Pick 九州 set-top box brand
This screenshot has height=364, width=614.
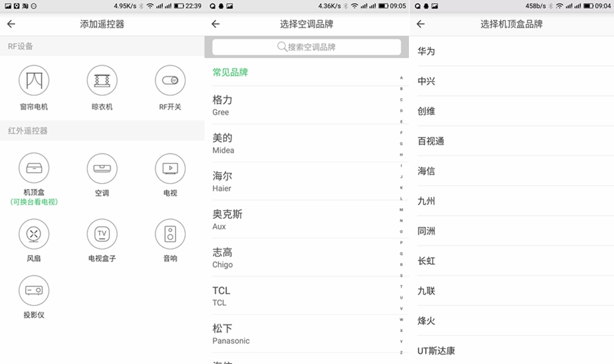515,201
